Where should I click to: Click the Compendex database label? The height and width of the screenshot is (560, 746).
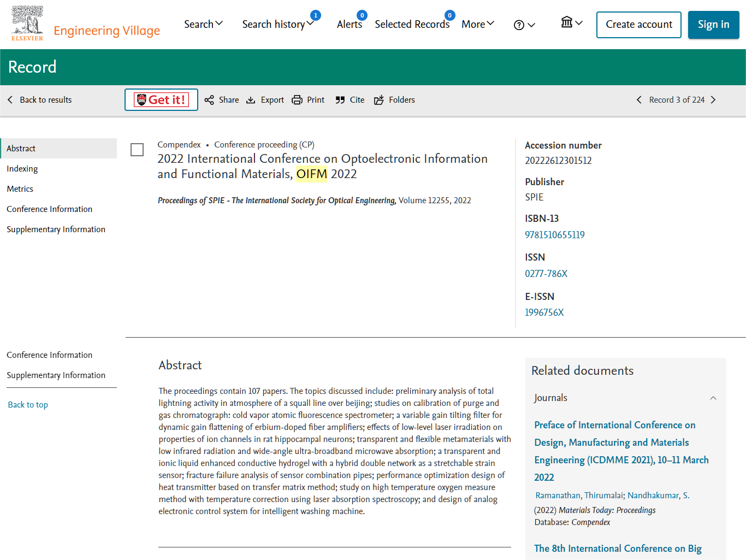pyautogui.click(x=179, y=145)
